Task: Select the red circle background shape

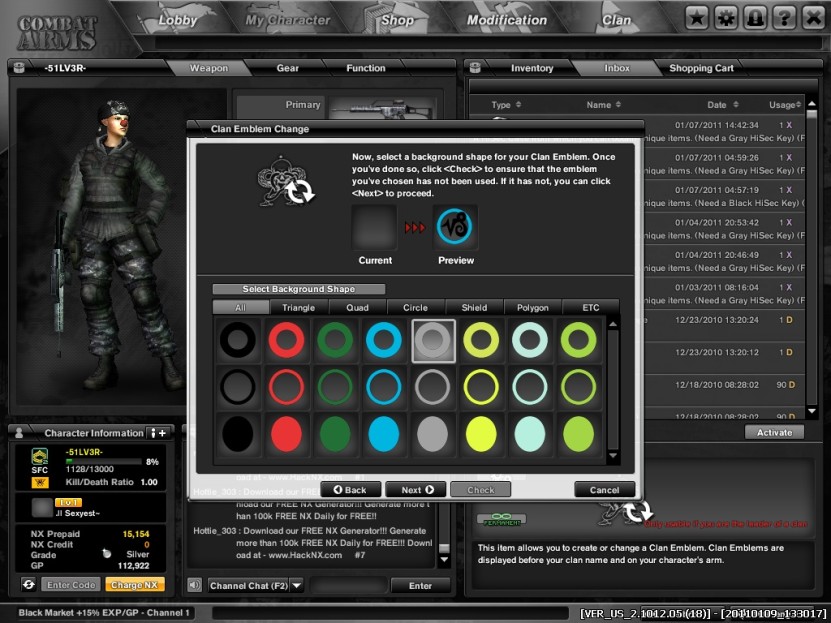Action: [x=287, y=340]
